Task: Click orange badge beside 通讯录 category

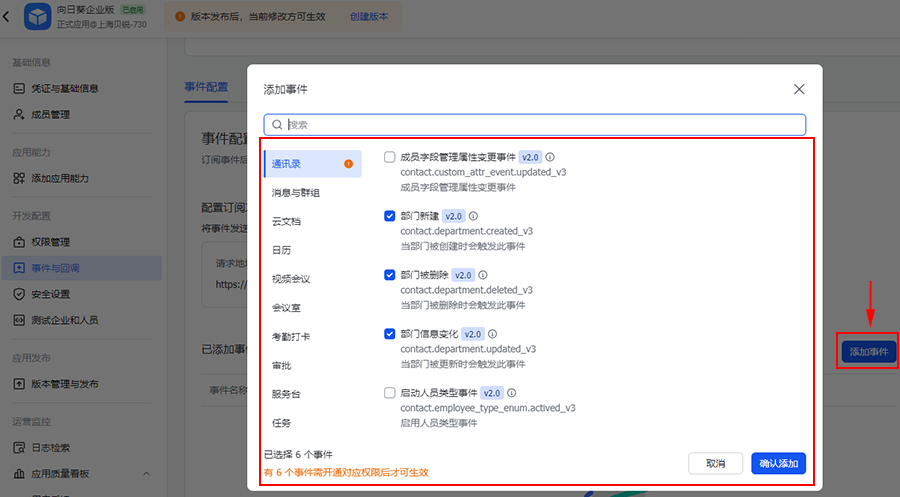Action: click(348, 164)
